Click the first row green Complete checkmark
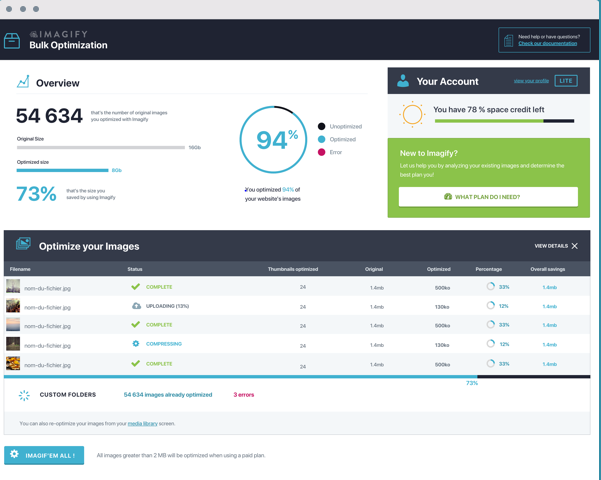Image resolution: width=601 pixels, height=480 pixels. (x=135, y=287)
